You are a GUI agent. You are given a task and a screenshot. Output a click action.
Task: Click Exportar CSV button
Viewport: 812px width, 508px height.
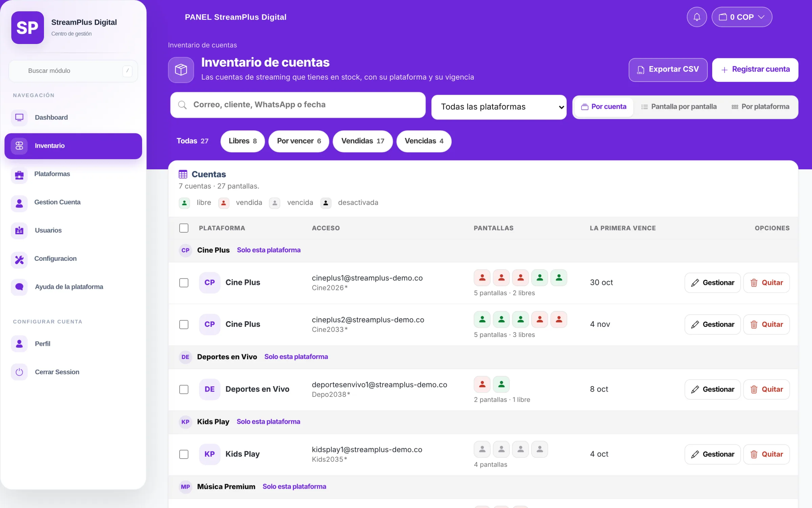[668, 70]
